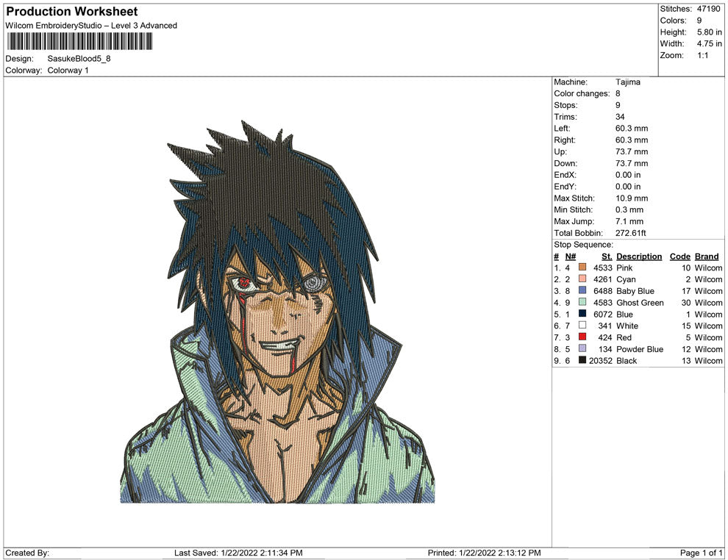Click the Colors value '9' in header

(x=699, y=21)
